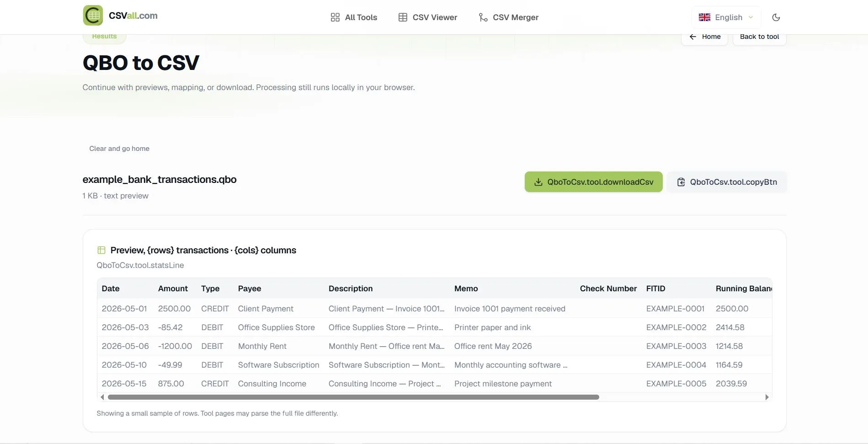
Task: Select the 2500.00 amount cell
Action: 174,309
